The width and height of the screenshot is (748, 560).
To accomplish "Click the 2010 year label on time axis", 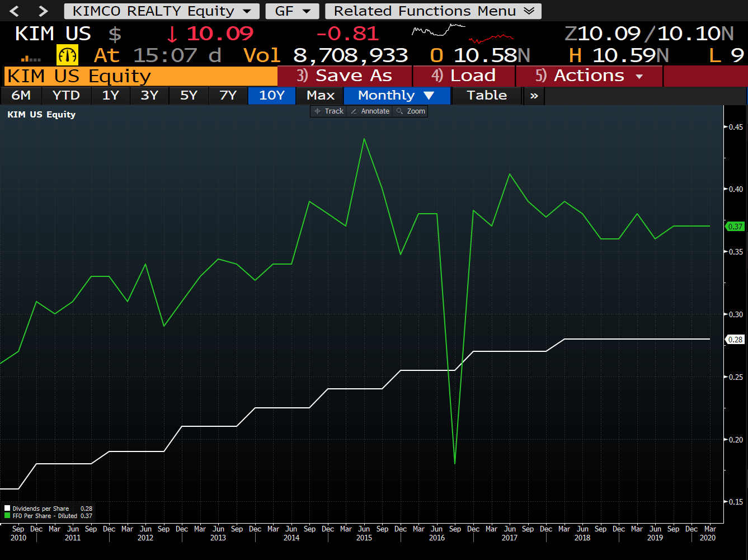I will [x=18, y=538].
